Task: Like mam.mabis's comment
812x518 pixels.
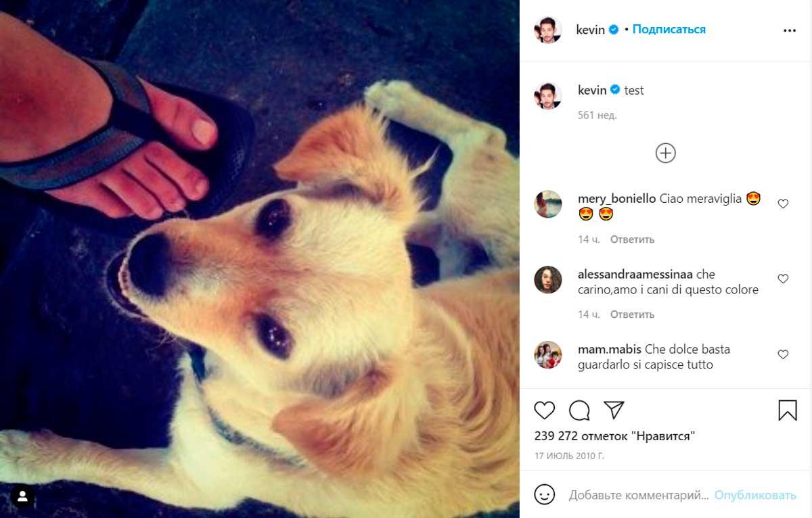Action: click(x=783, y=354)
